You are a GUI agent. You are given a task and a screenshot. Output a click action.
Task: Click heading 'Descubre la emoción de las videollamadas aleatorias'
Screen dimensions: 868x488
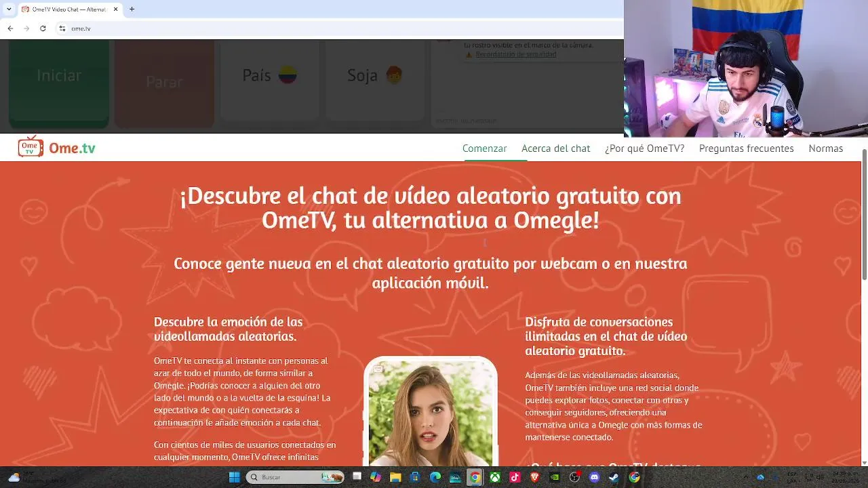click(228, 329)
